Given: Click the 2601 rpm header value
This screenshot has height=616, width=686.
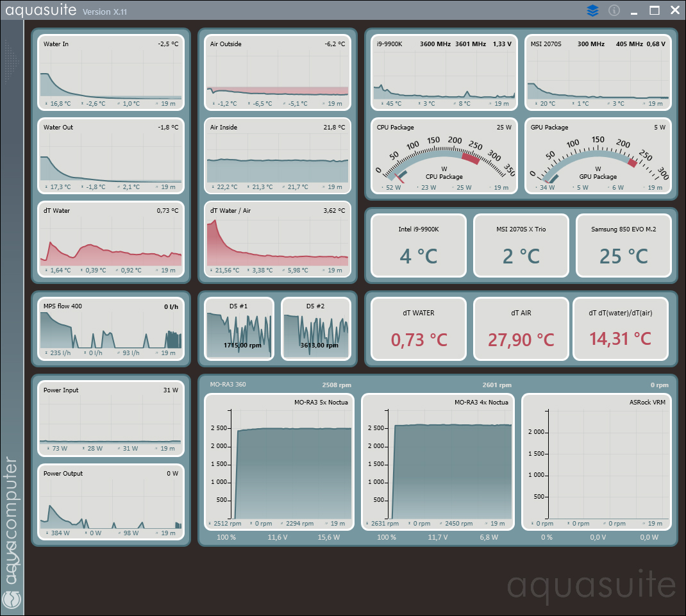Looking at the screenshot, I should pyautogui.click(x=497, y=385).
